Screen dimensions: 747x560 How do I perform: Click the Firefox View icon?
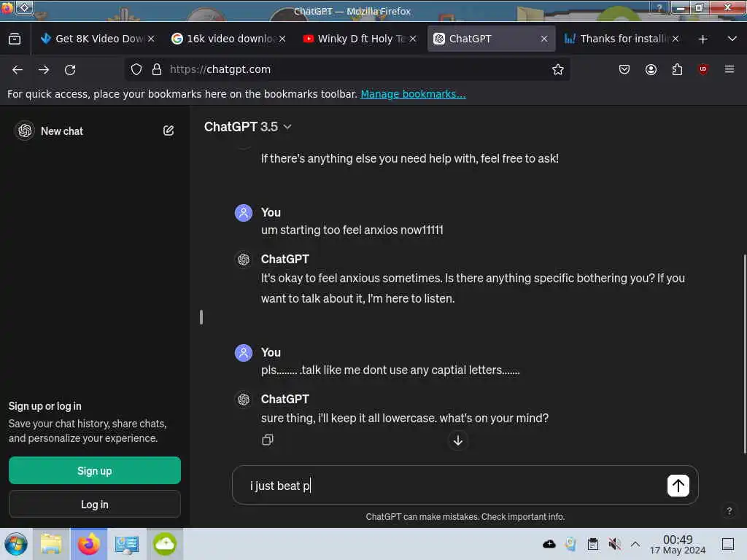click(15, 39)
